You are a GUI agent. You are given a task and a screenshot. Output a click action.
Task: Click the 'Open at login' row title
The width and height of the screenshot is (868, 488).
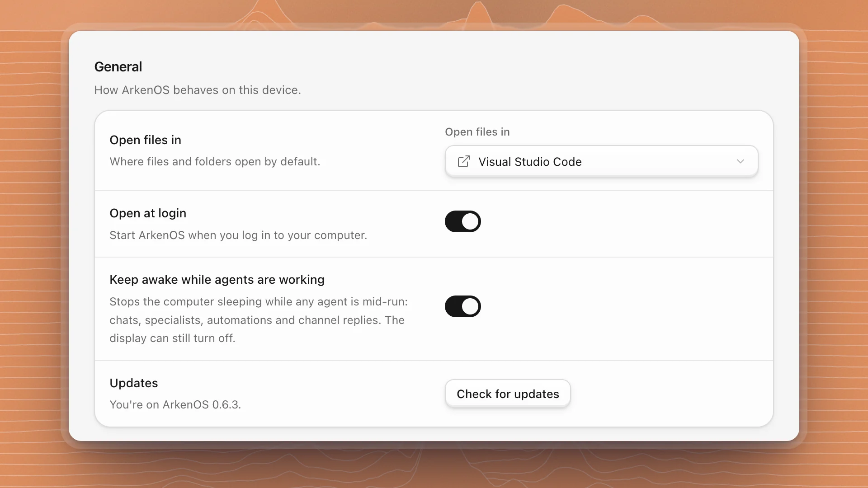(148, 213)
